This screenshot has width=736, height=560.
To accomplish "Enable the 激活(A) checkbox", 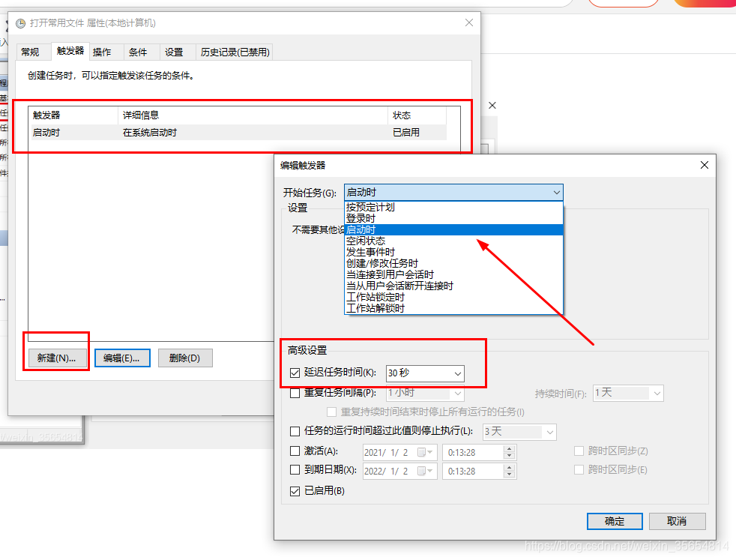I will tap(295, 451).
